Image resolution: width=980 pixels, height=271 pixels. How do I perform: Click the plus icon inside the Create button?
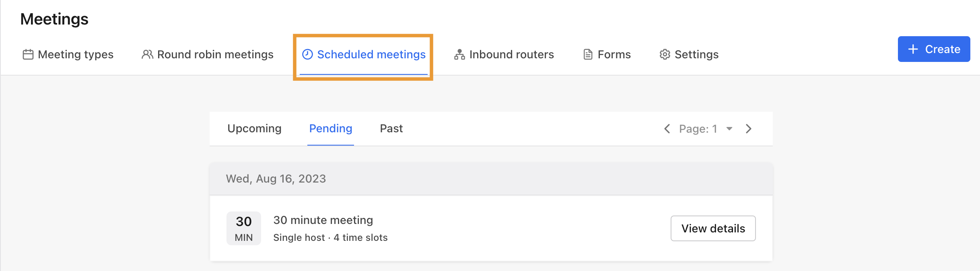click(912, 49)
